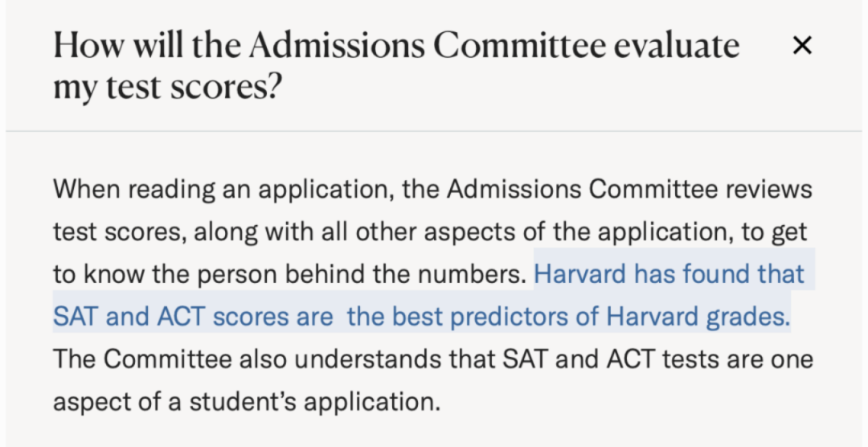
Task: Collapse the "How will the Admissions Committee evaluate" question
Action: [x=395, y=47]
